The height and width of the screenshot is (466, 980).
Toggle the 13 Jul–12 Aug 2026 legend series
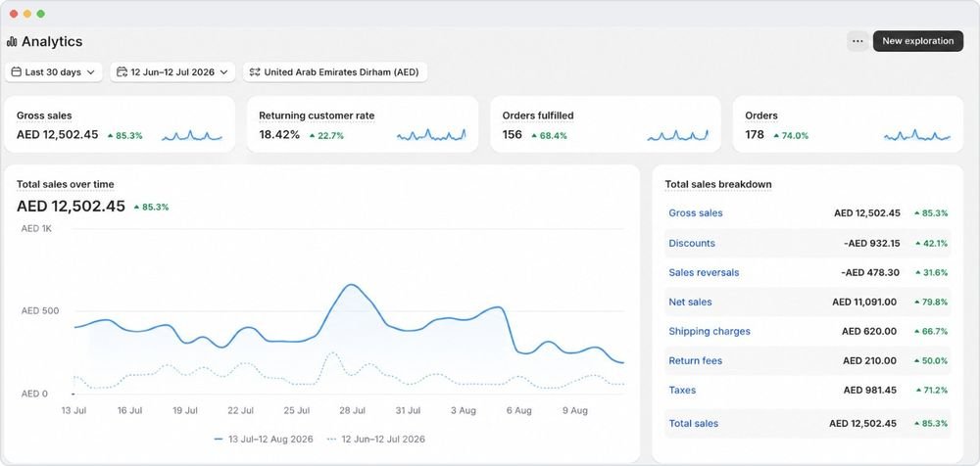click(263, 440)
